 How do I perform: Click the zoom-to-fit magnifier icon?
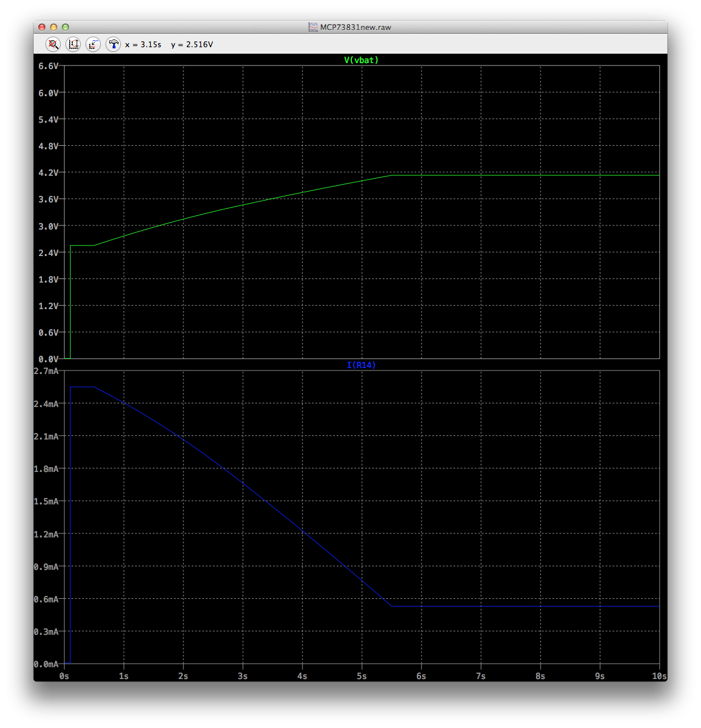click(54, 44)
